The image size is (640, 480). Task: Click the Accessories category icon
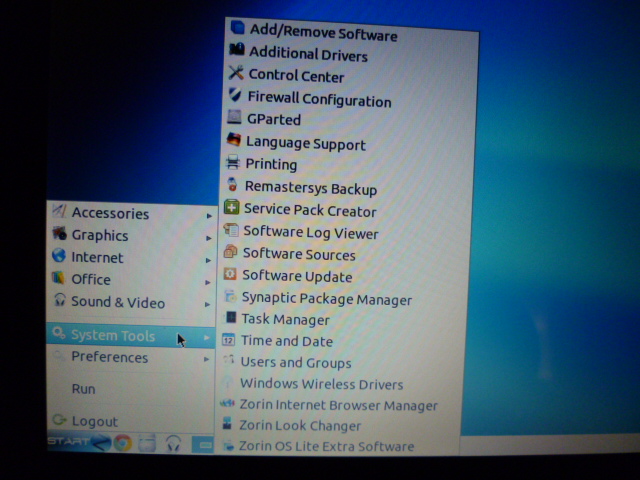pos(59,211)
